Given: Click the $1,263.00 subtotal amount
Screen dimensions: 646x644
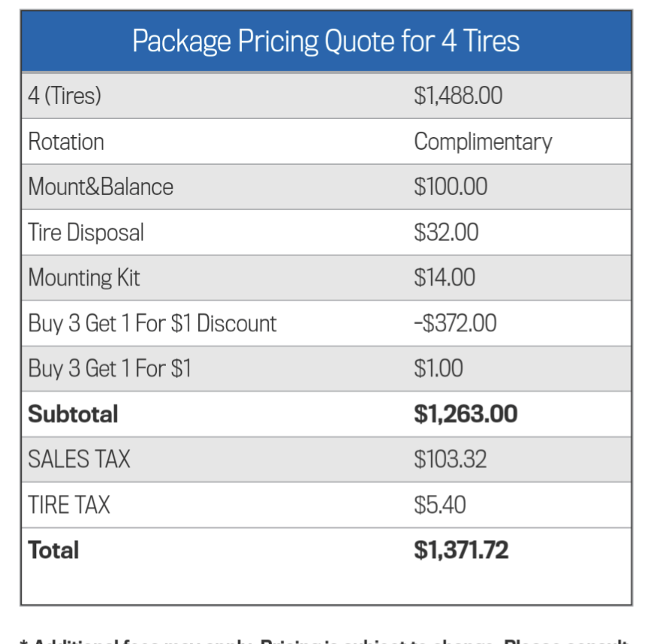Looking at the screenshot, I should point(466,414).
